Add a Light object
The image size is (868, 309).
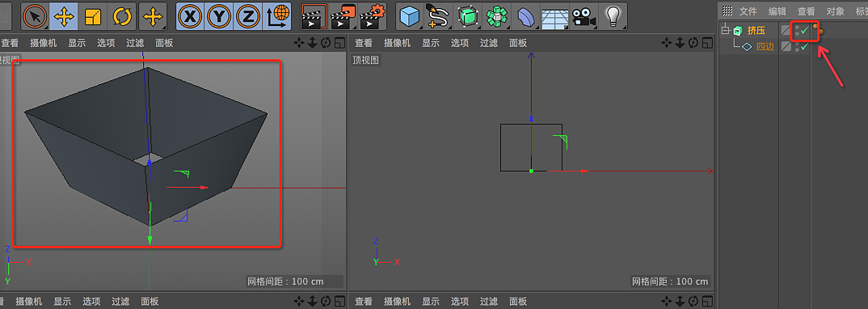click(x=613, y=17)
